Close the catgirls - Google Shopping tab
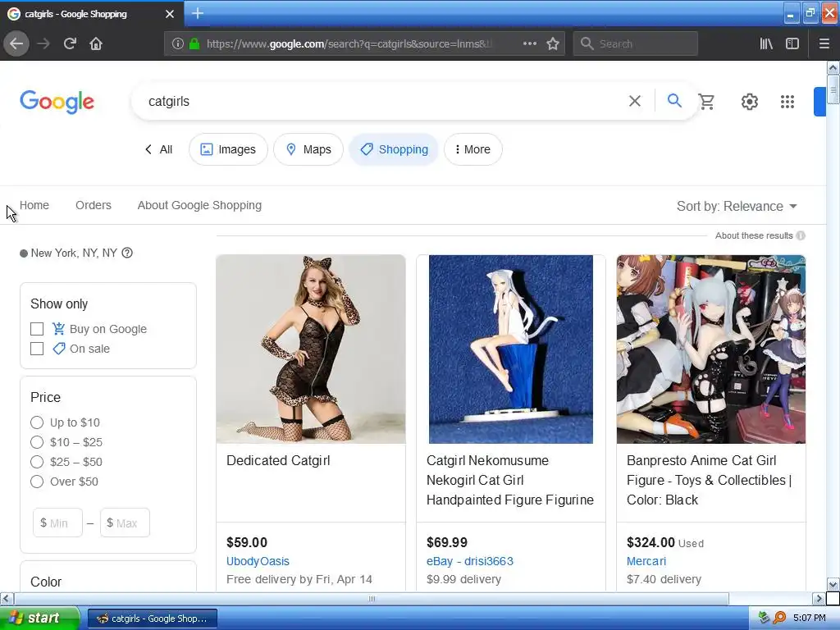The image size is (840, 630). [170, 14]
